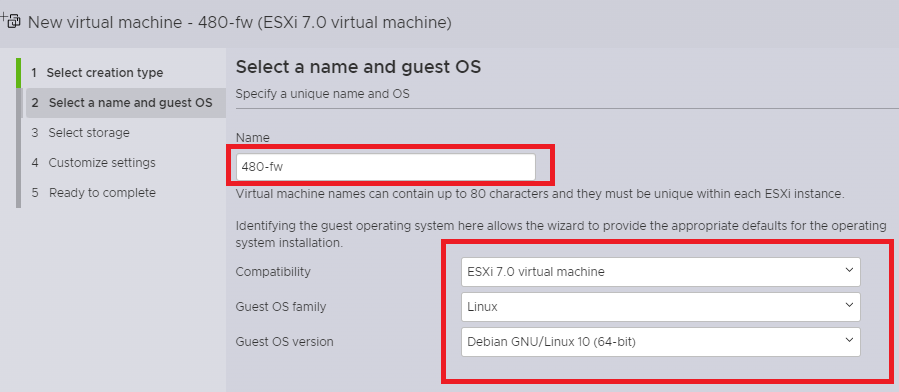Click the Compatibility label
Screen dimensions: 899x392
click(x=273, y=272)
